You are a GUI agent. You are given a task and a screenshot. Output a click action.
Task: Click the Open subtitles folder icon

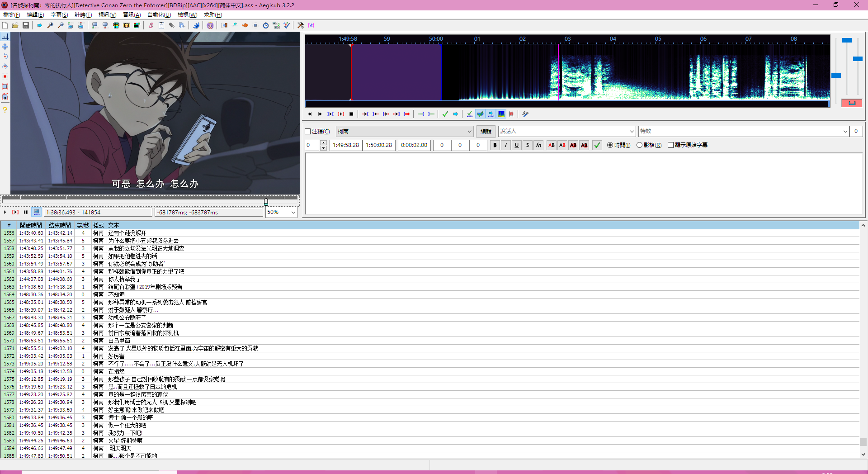[15, 25]
